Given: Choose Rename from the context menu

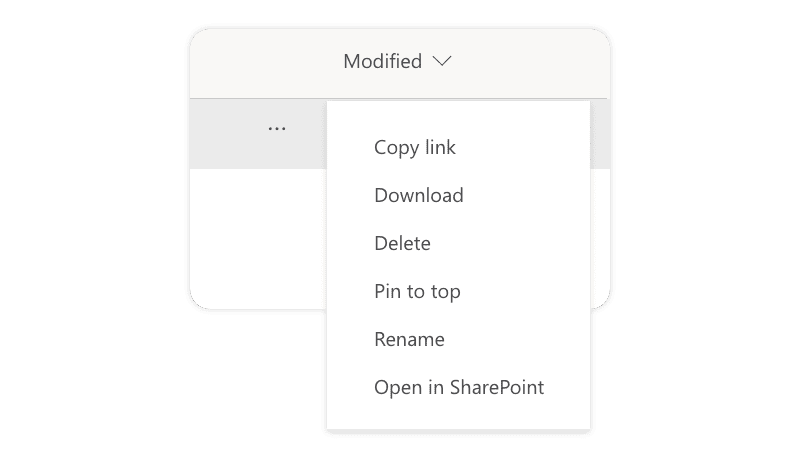Looking at the screenshot, I should point(409,339).
